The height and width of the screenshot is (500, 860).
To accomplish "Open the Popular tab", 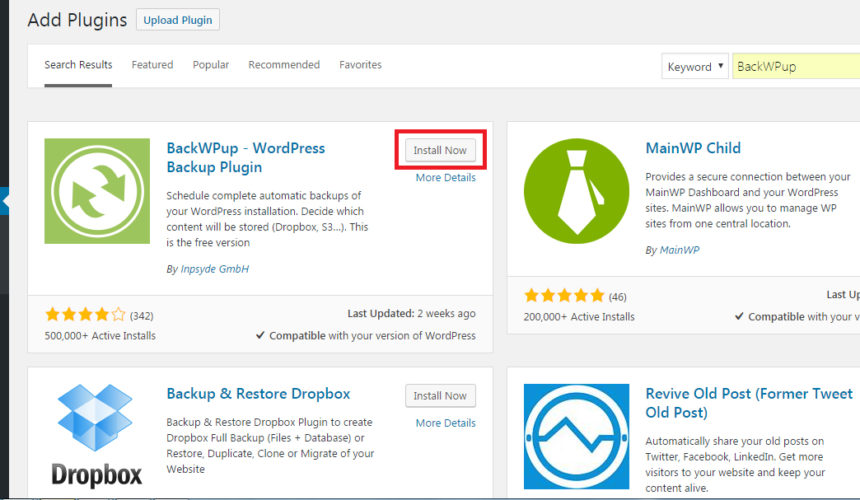I will 211,65.
